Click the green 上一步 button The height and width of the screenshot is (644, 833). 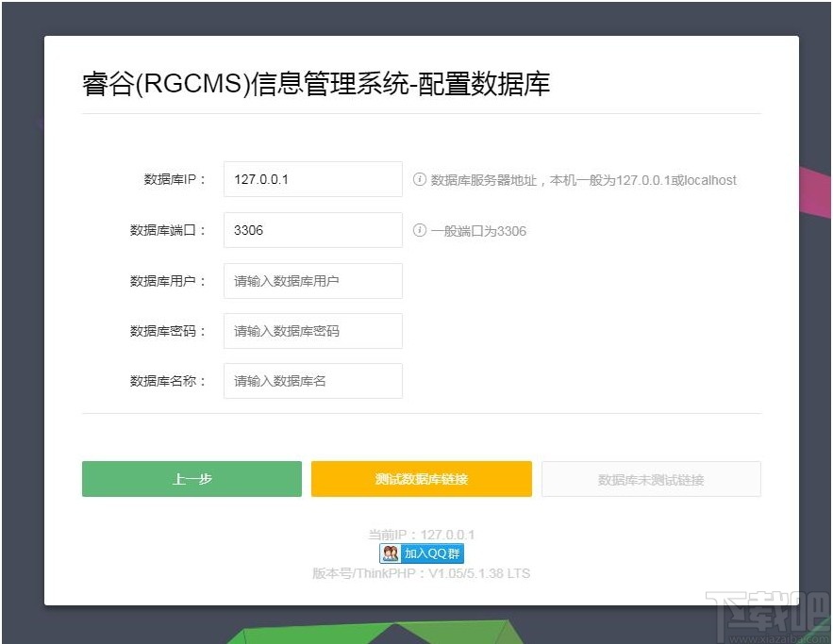click(x=192, y=479)
